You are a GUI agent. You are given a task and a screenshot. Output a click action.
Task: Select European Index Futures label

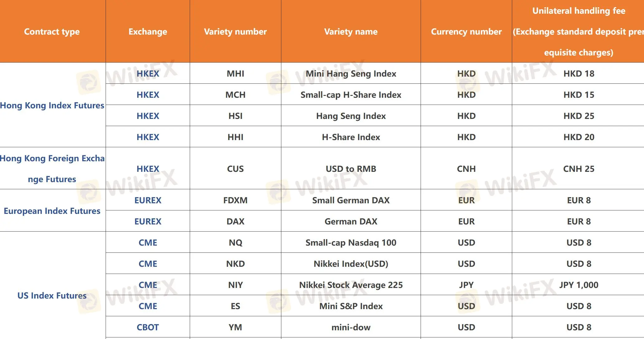pos(52,211)
